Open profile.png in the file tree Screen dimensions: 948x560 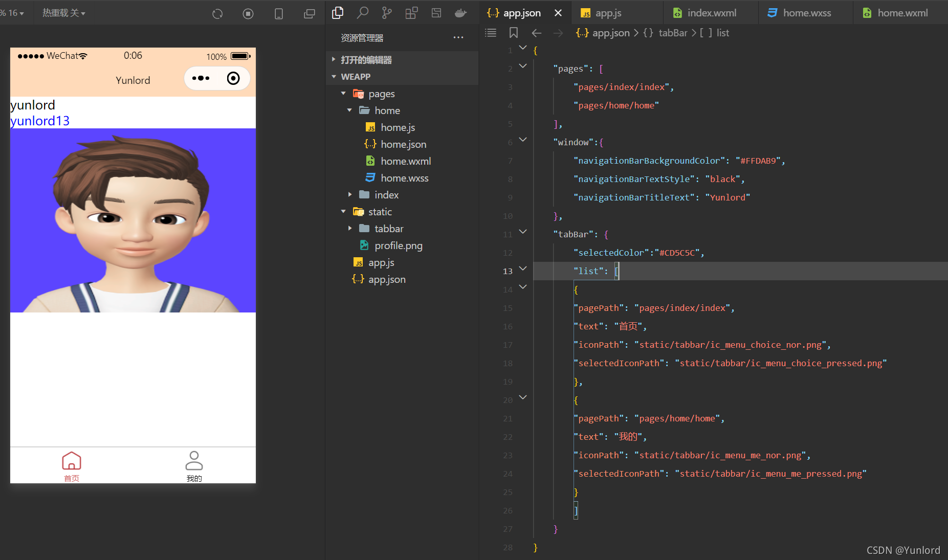pyautogui.click(x=398, y=245)
